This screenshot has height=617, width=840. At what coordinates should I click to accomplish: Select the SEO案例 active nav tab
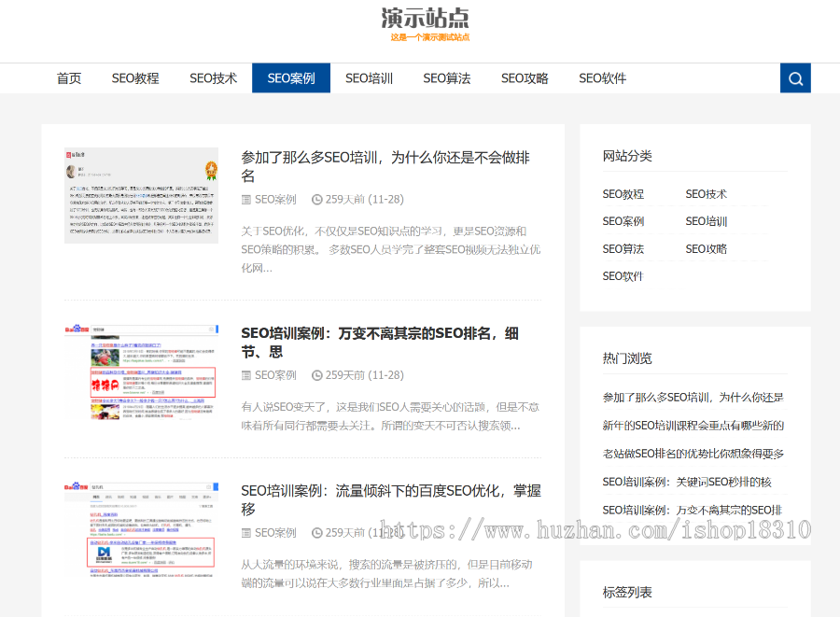point(291,78)
